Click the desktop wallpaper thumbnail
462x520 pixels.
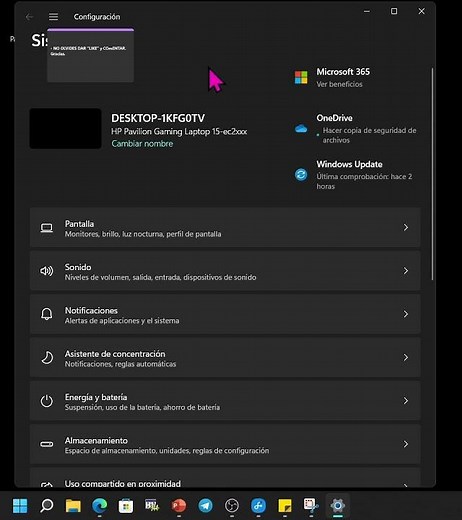coord(65,128)
